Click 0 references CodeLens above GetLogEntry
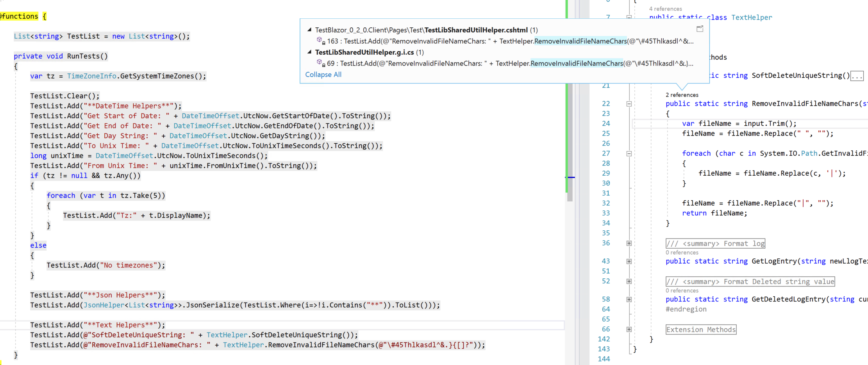 tap(682, 252)
